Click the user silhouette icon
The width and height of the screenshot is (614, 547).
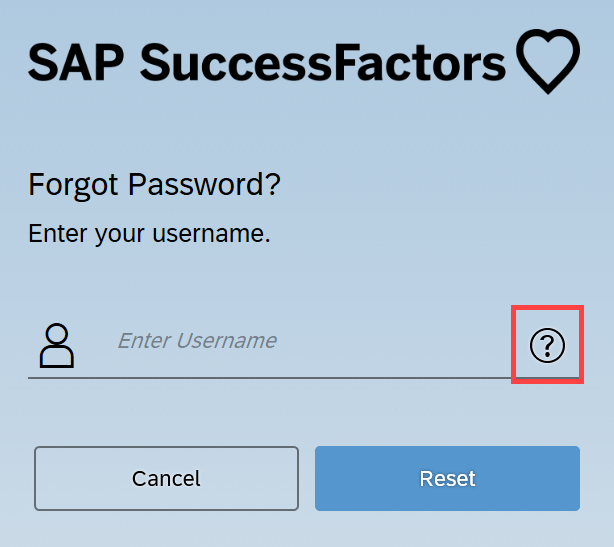click(57, 346)
